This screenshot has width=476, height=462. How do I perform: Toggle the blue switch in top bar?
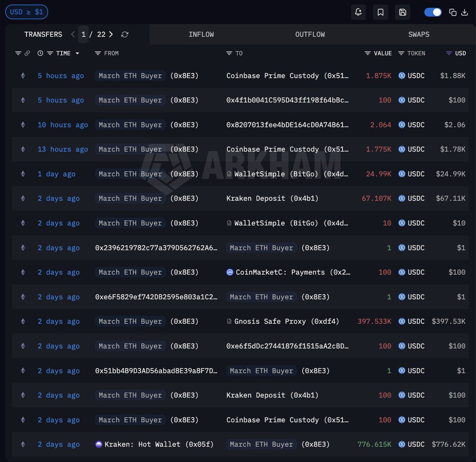coord(433,12)
